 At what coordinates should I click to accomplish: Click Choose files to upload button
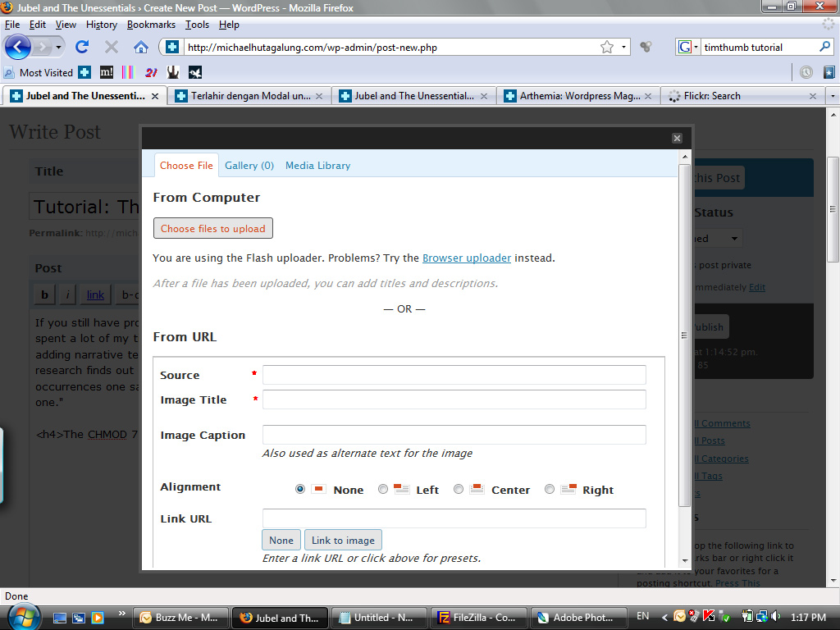212,229
